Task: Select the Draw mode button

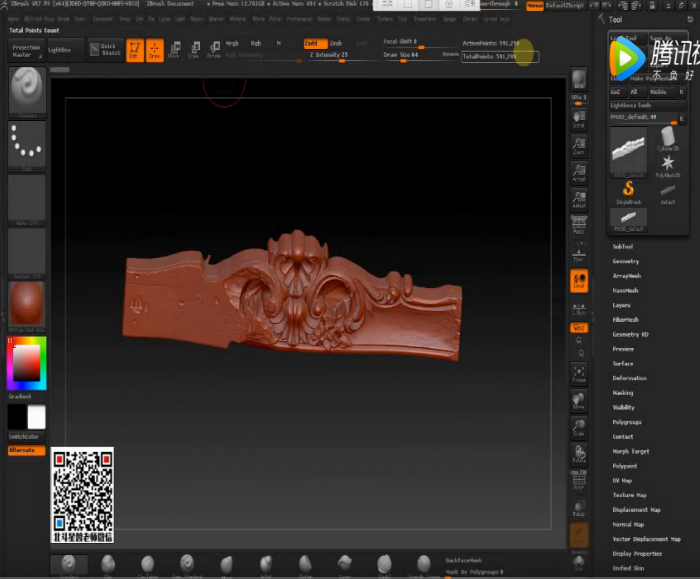Action: 155,50
